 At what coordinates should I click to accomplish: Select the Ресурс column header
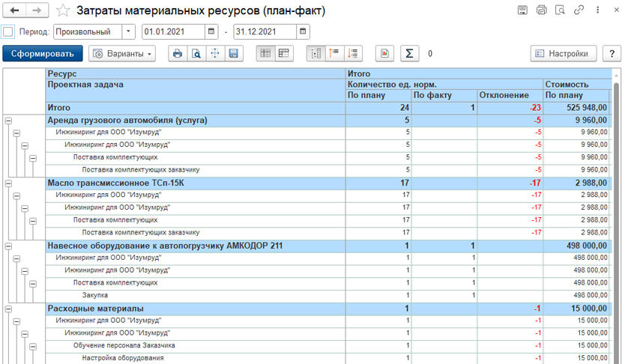click(195, 73)
